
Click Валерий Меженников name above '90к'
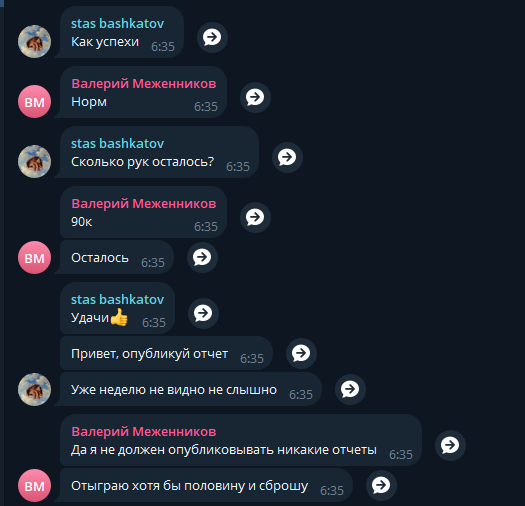tap(144, 204)
